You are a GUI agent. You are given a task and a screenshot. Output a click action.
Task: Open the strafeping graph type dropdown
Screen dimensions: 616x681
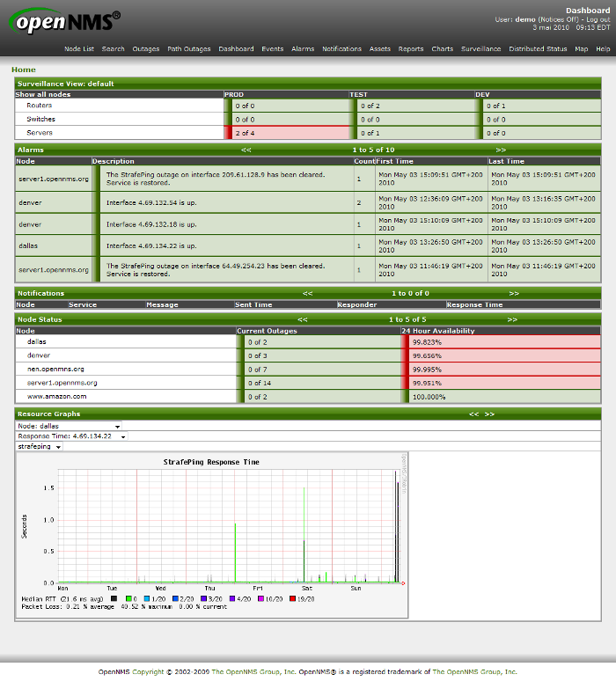40,447
